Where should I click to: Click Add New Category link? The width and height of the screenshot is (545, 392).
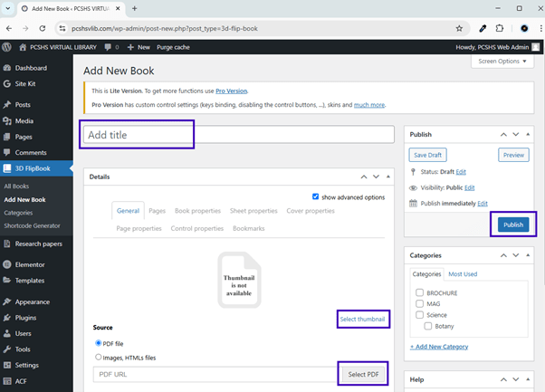click(x=439, y=347)
